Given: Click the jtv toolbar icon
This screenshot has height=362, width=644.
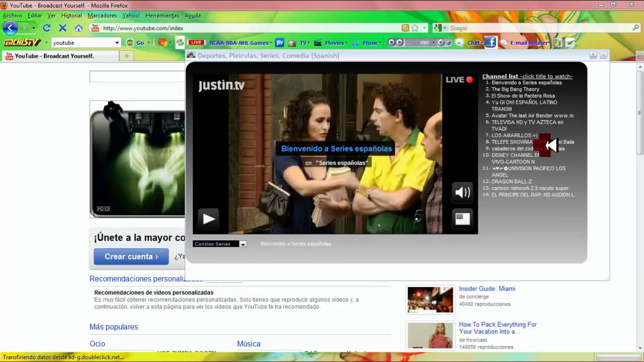Looking at the screenshot, I should [280, 43].
